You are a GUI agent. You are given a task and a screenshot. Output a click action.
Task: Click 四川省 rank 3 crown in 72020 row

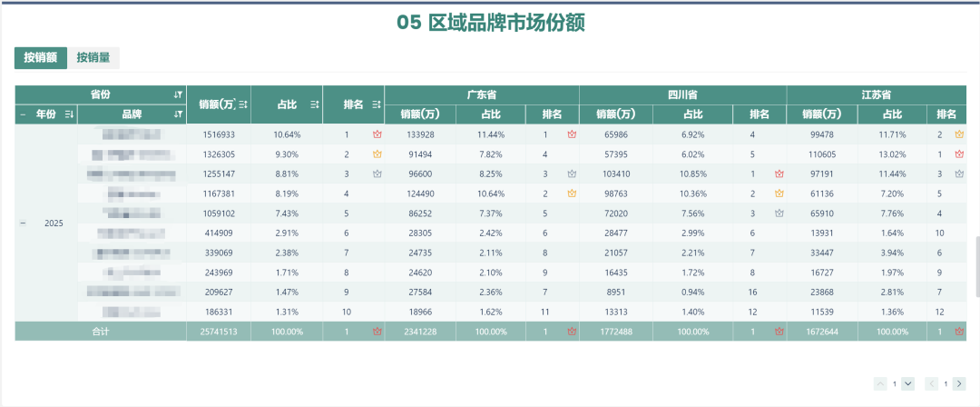tap(779, 213)
